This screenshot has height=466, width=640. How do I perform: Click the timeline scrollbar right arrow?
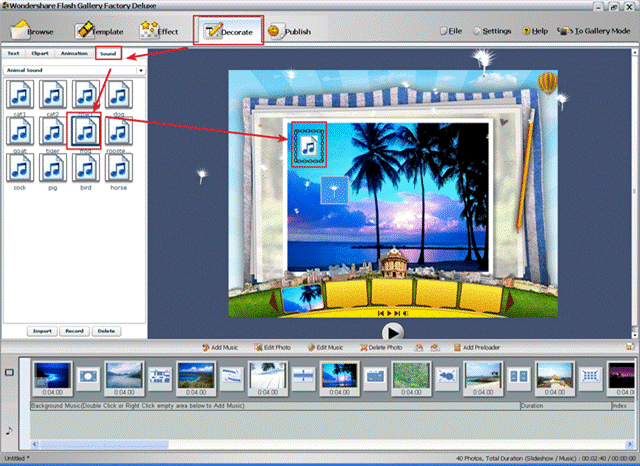pos(630,444)
